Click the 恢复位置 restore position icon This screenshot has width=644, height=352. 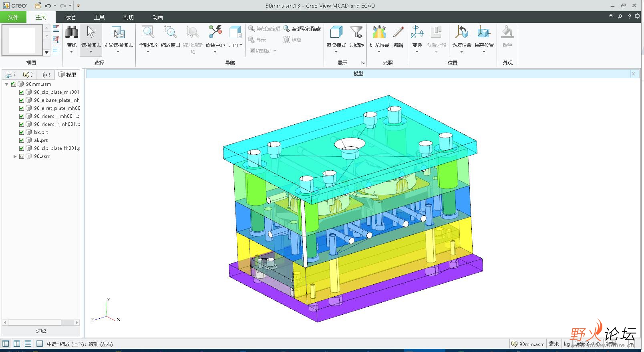pyautogui.click(x=462, y=32)
